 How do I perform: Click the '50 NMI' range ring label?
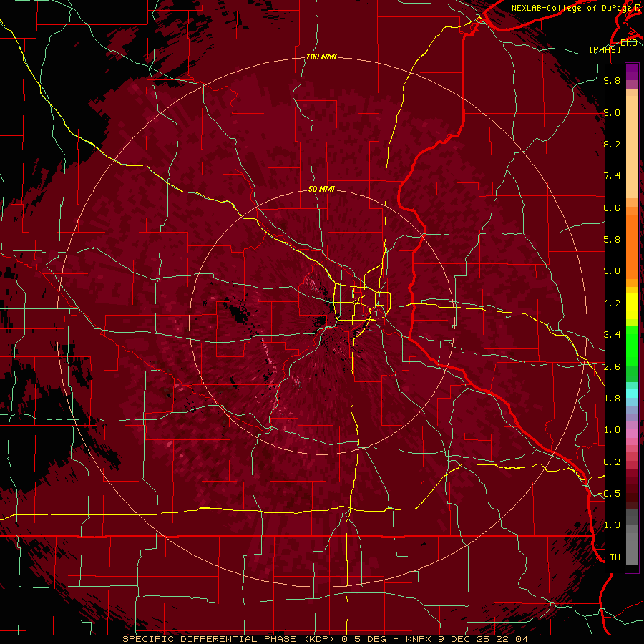pos(321,189)
